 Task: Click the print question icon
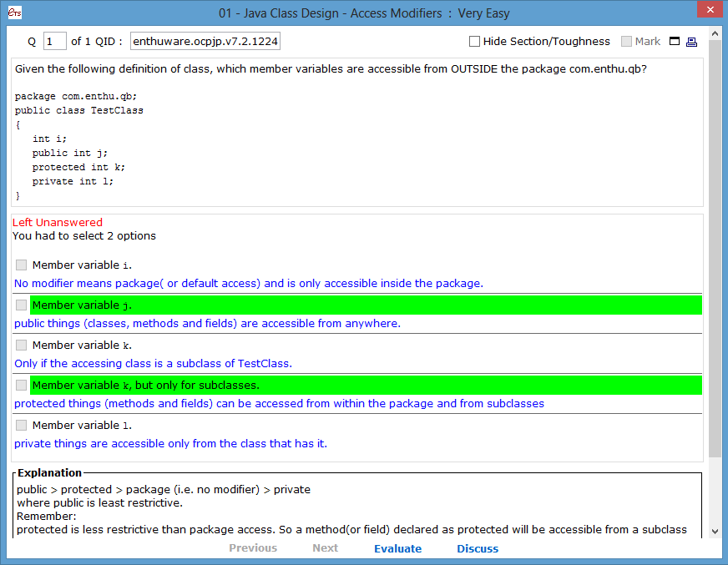tap(691, 42)
